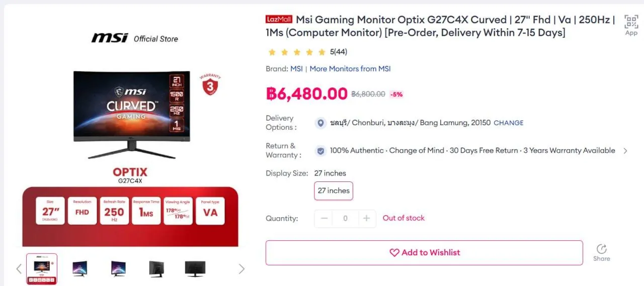Select the last black monitor thumbnail
Image resolution: width=644 pixels, height=286 pixels.
coord(195,269)
